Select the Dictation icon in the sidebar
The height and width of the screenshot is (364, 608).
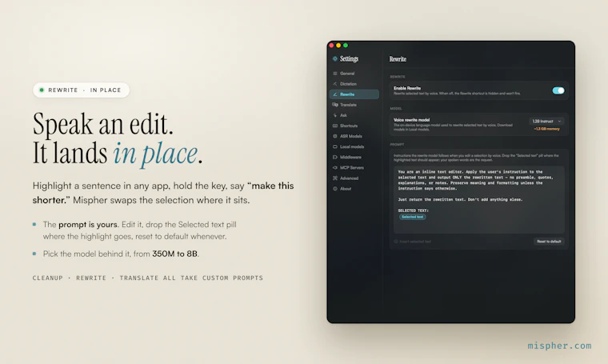tap(335, 84)
